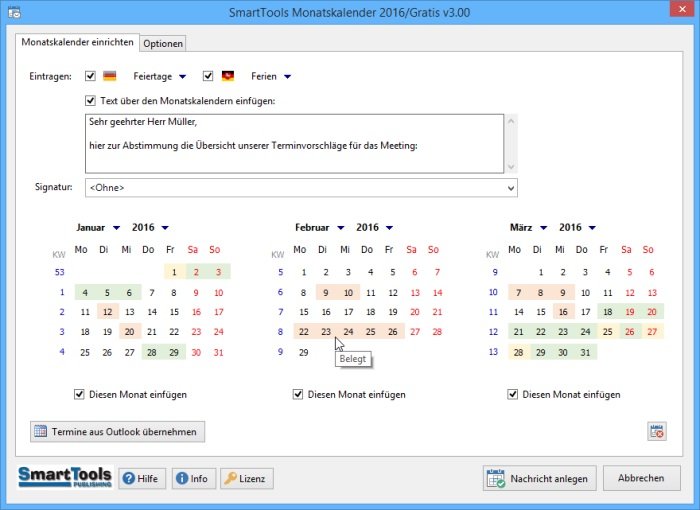The width and height of the screenshot is (700, 510).
Task: Select January 1 in the calendar
Action: coord(175,272)
